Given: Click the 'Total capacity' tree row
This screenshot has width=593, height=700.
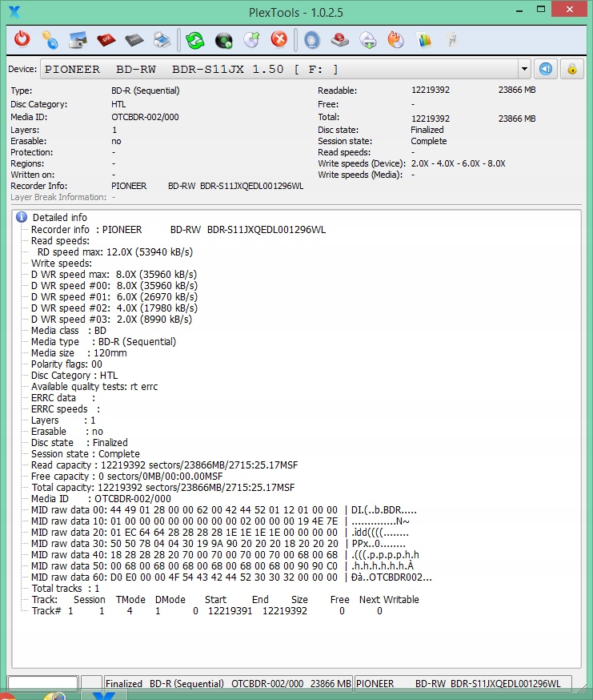Looking at the screenshot, I should point(163,488).
